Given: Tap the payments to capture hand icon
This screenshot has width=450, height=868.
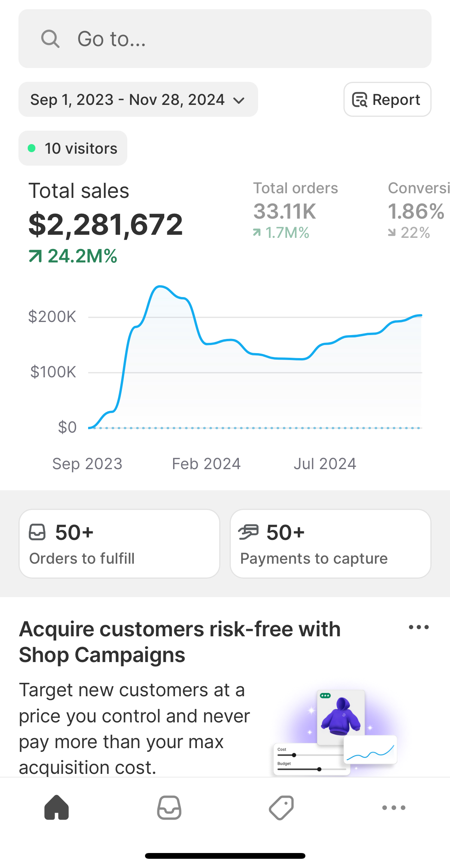Looking at the screenshot, I should (x=248, y=533).
